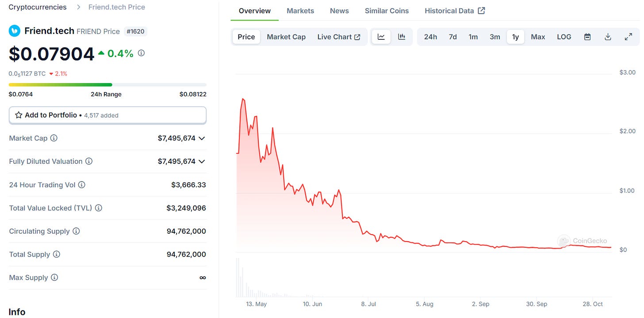Select the Price chart toggle
Screen dimensions: 644x318
pos(246,37)
